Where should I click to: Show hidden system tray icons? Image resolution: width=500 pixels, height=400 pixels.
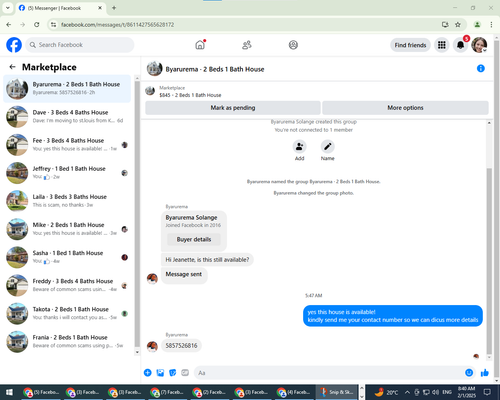pyautogui.click(x=407, y=392)
